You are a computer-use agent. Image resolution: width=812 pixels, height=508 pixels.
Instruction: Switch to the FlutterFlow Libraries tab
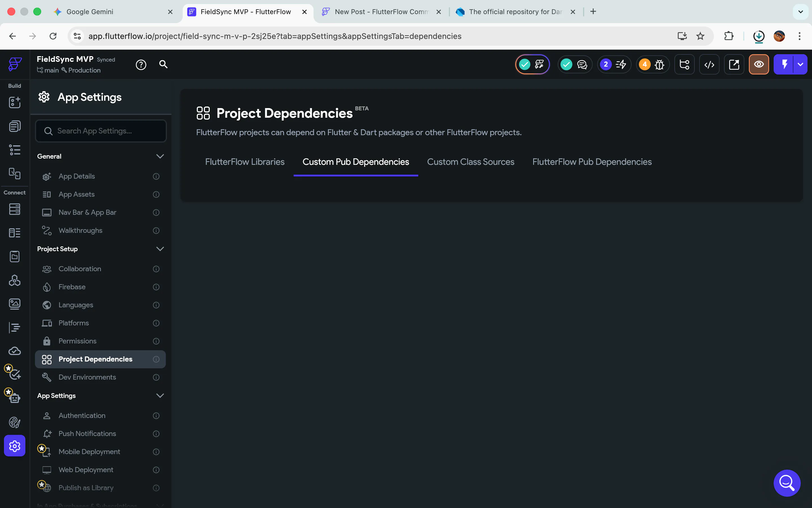pos(245,162)
